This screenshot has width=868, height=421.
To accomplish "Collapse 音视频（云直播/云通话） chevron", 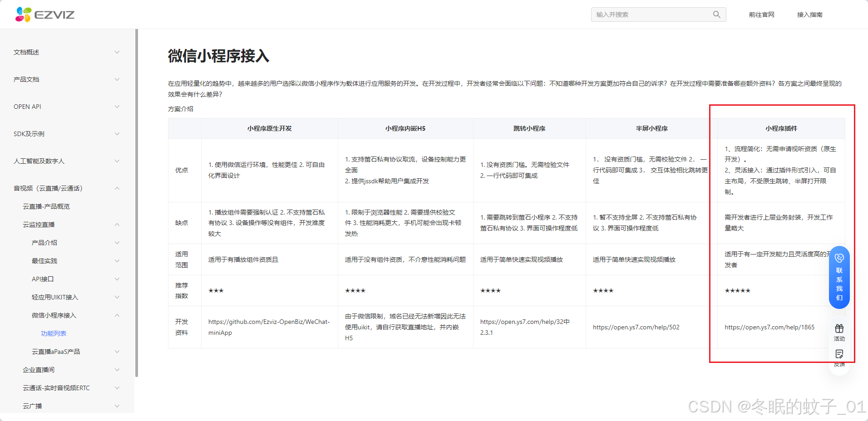I will [x=117, y=188].
